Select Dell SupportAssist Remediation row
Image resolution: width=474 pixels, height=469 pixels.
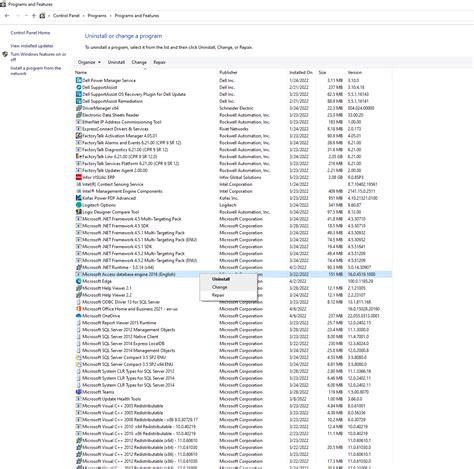coord(233,101)
